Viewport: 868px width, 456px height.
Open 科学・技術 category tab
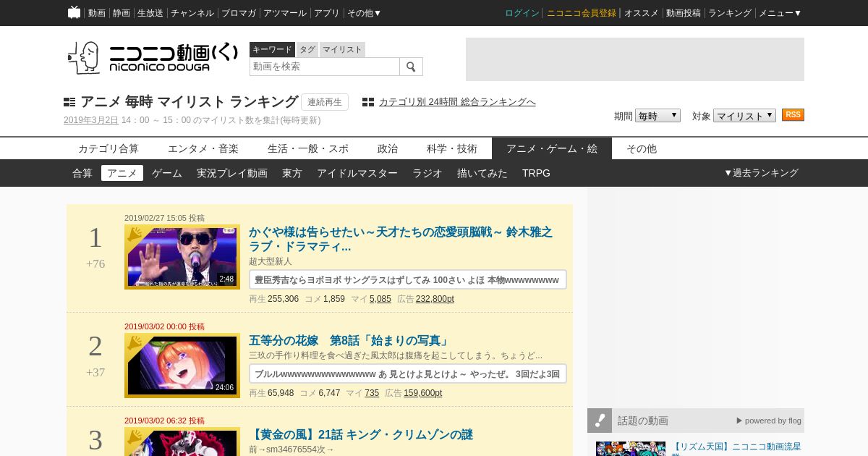452,148
